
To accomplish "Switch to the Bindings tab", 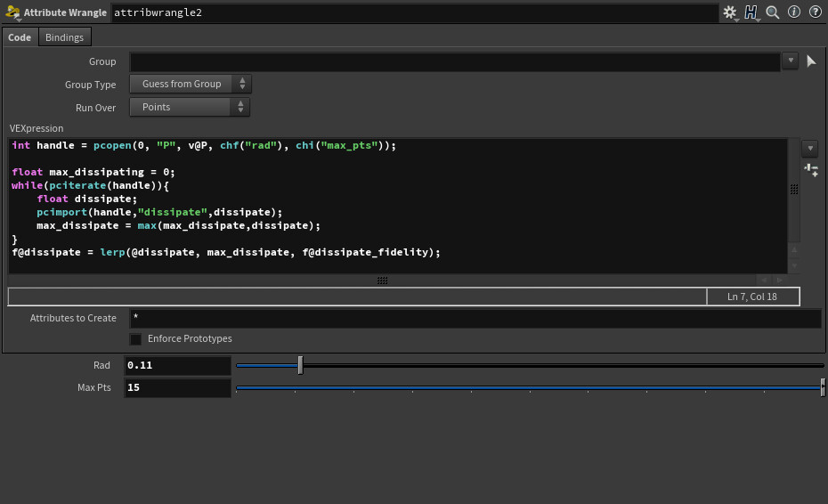I will [x=64, y=37].
